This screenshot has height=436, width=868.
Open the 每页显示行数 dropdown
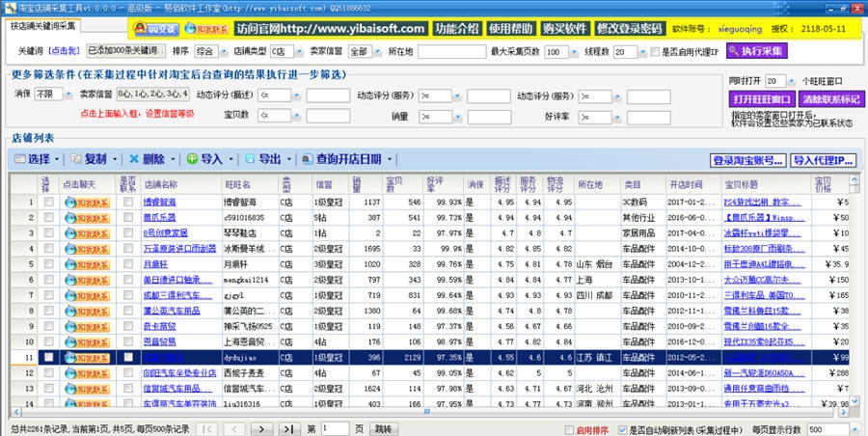tap(855, 430)
